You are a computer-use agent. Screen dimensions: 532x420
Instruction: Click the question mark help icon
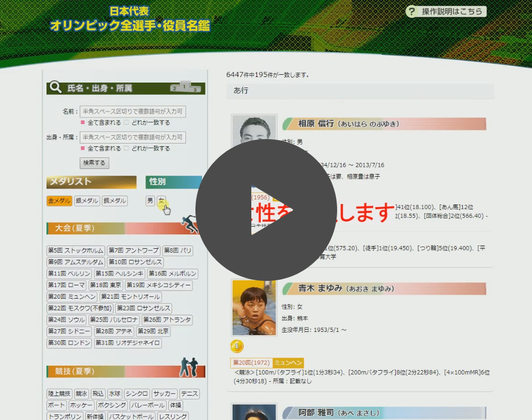(x=411, y=12)
